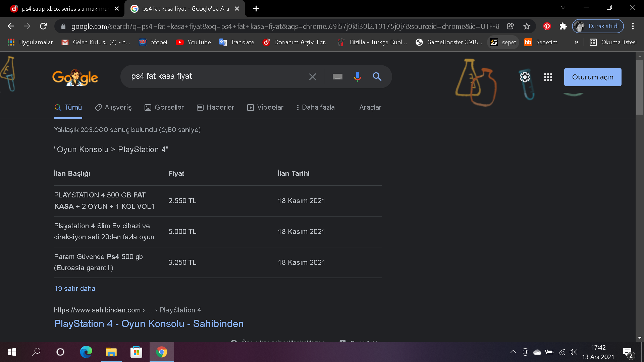Open Microsoft Store from the taskbar
Viewport: 644px width, 362px height.
tap(136, 352)
